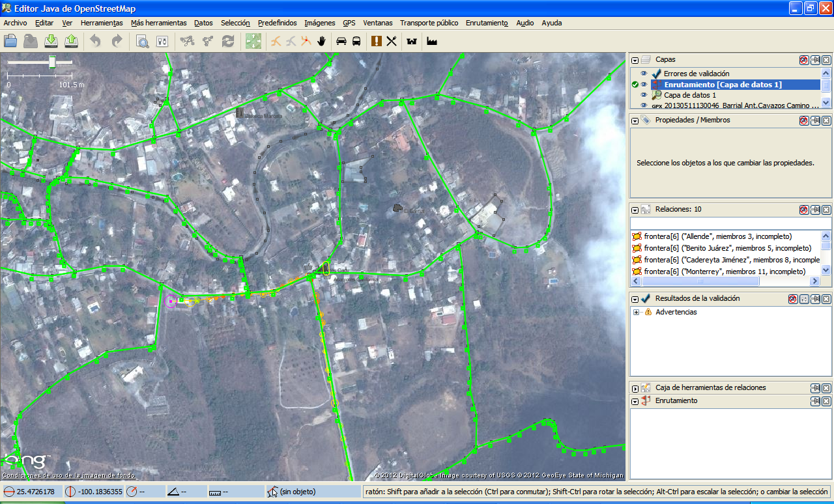This screenshot has height=504, width=834.
Task: Expand Caja de herramientas de relaciones panel
Action: (635, 388)
